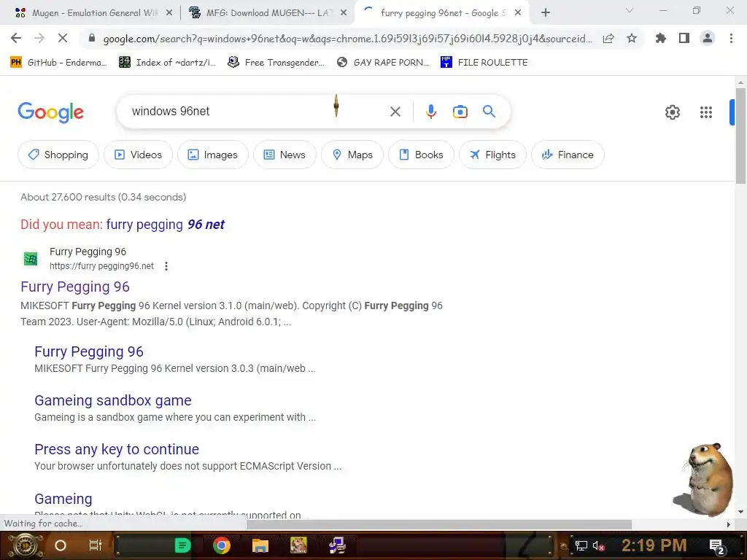Click the result site icon beside Furry Pegging 96
The width and height of the screenshot is (747, 560).
[x=31, y=259]
